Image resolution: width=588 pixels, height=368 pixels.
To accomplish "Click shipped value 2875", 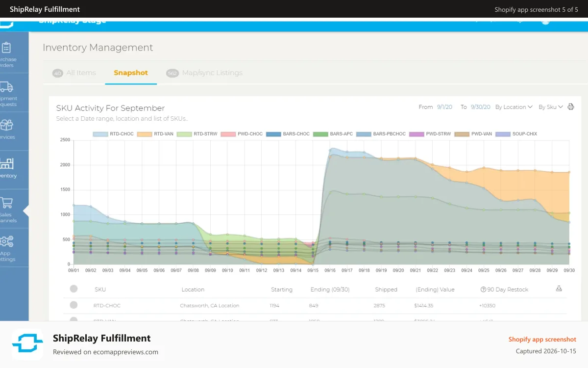I will click(379, 306).
